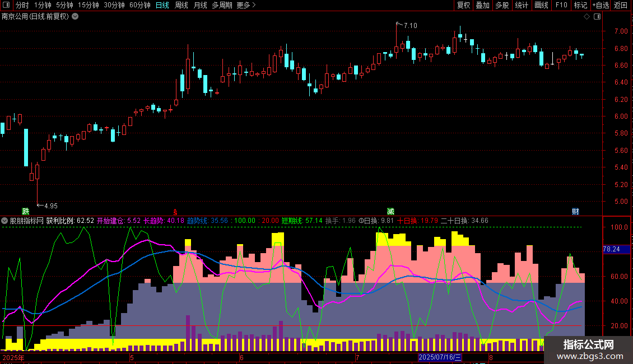Open indicator dropdown beside 股朋指标网

coord(4,221)
